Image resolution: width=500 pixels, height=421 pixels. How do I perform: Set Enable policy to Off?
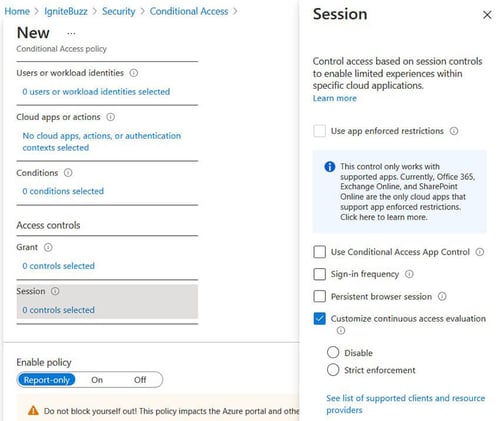click(x=140, y=380)
